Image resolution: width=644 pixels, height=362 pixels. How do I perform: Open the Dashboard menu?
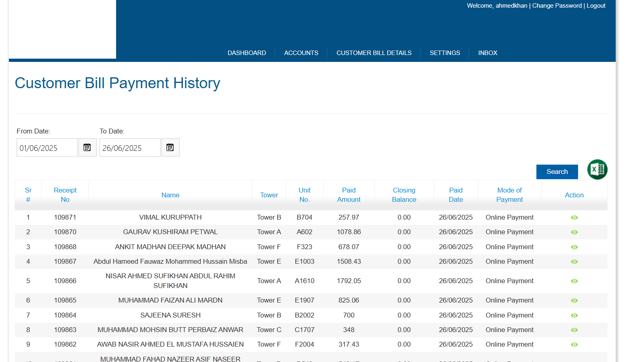coord(247,53)
